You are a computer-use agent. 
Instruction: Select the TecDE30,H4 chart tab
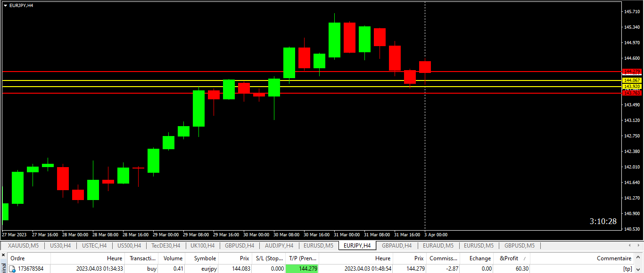165,245
